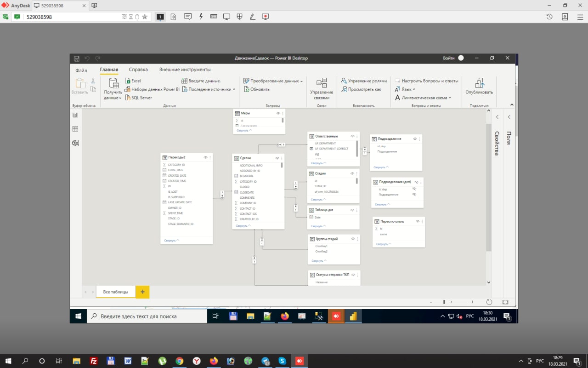
Task: Open the Файл menu
Action: pos(81,70)
